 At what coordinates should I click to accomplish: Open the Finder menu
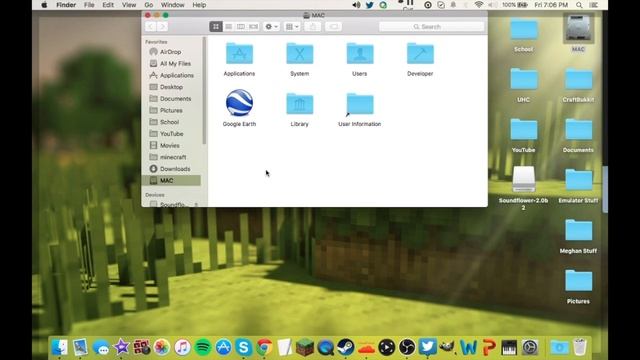[66, 5]
